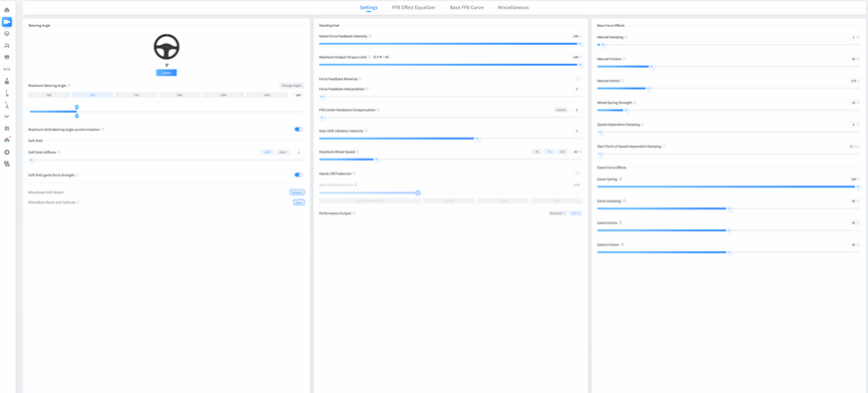Show info for Natural Inertia
The height and width of the screenshot is (393, 868).
pyautogui.click(x=623, y=81)
